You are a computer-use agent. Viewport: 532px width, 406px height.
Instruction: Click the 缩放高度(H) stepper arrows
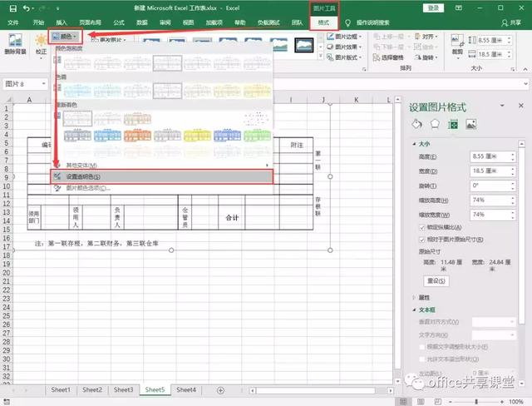[x=513, y=201]
